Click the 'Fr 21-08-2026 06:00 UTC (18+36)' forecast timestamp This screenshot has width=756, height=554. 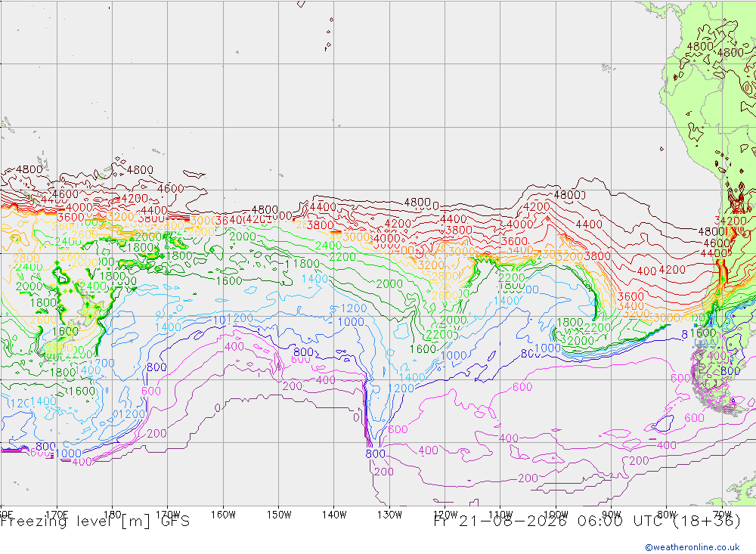tap(587, 522)
